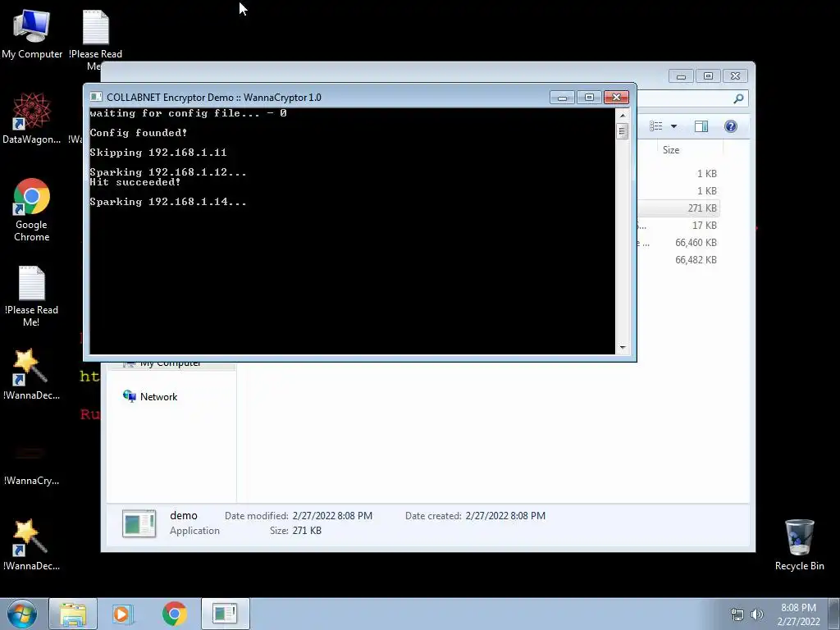Open Recycle Bin on desktop

pyautogui.click(x=799, y=545)
